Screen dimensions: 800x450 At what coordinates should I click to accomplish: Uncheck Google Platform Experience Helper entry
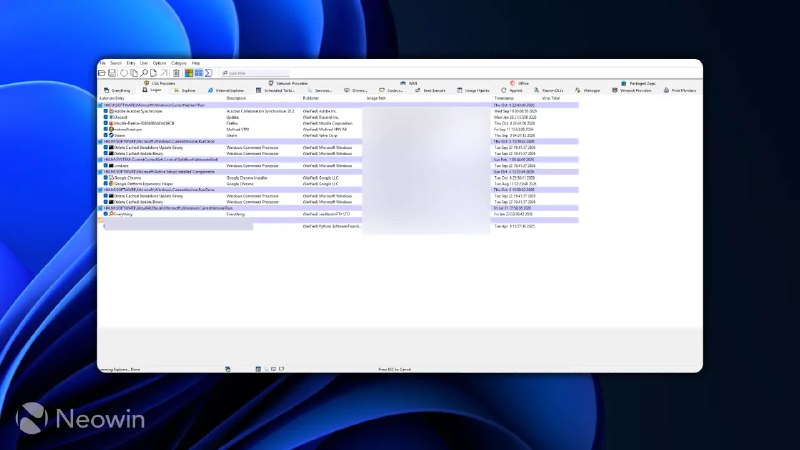[x=106, y=184]
